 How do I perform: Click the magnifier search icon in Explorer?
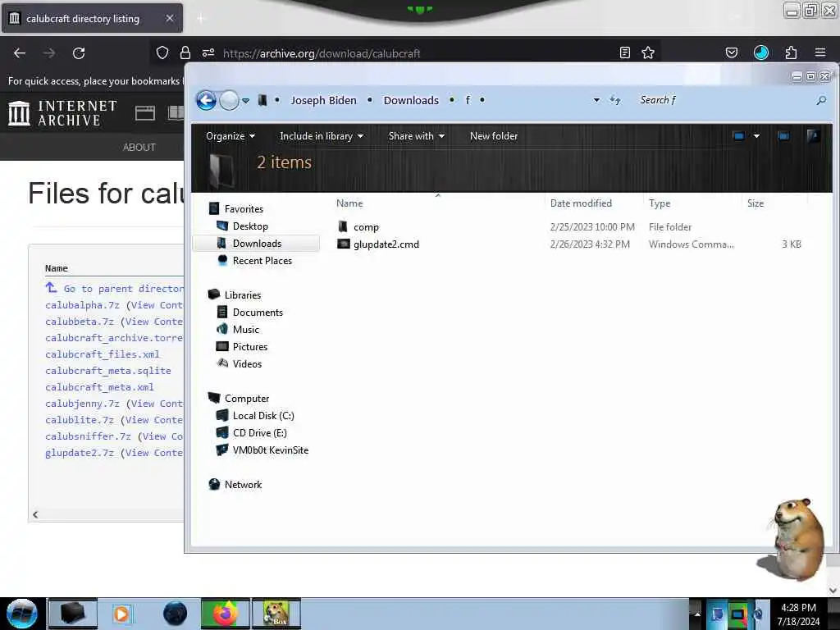821,100
